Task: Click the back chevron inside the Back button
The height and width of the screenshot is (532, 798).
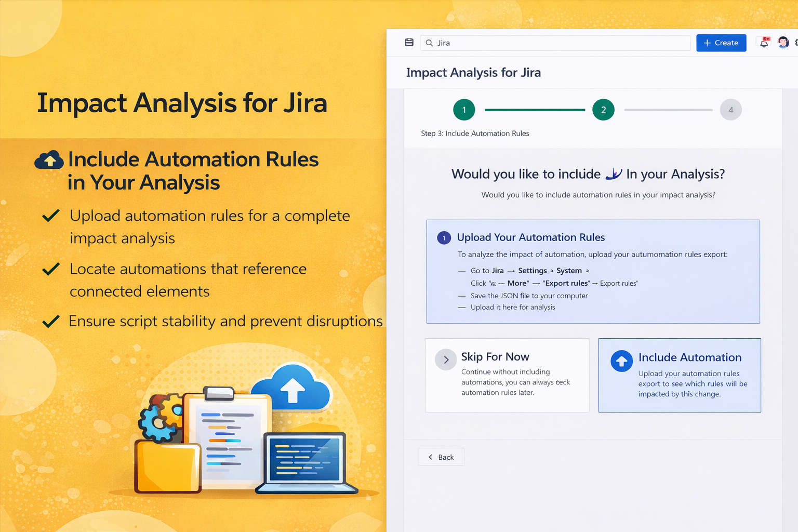Action: coord(430,457)
